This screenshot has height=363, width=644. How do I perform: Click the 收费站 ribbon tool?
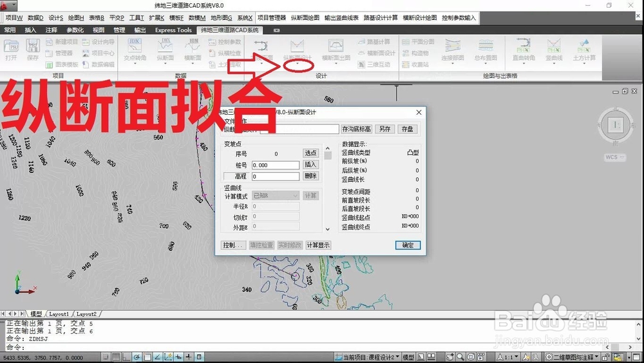tap(415, 64)
